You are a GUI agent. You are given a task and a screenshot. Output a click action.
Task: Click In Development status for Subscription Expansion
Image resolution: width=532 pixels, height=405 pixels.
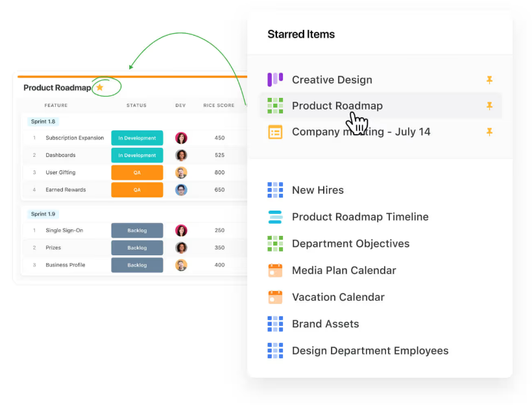point(137,138)
